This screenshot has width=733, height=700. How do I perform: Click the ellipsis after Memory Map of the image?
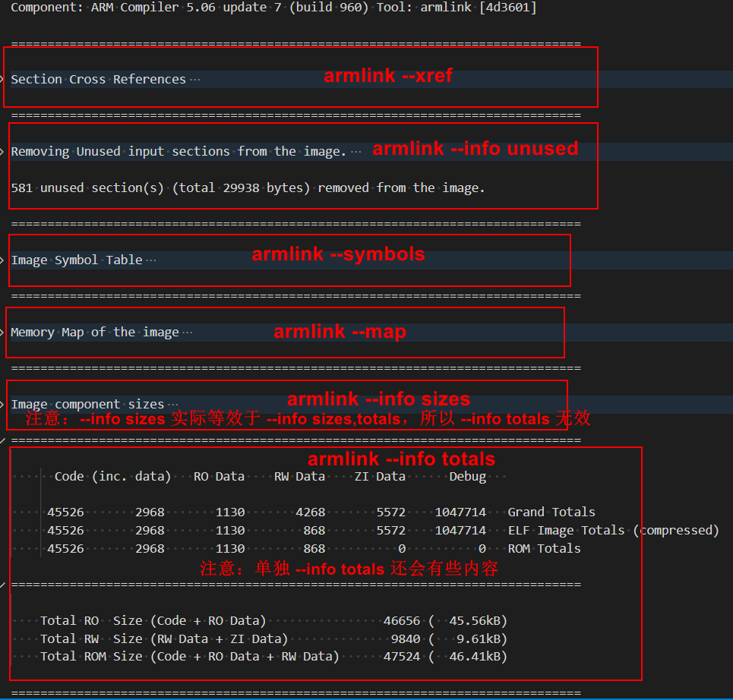188,333
